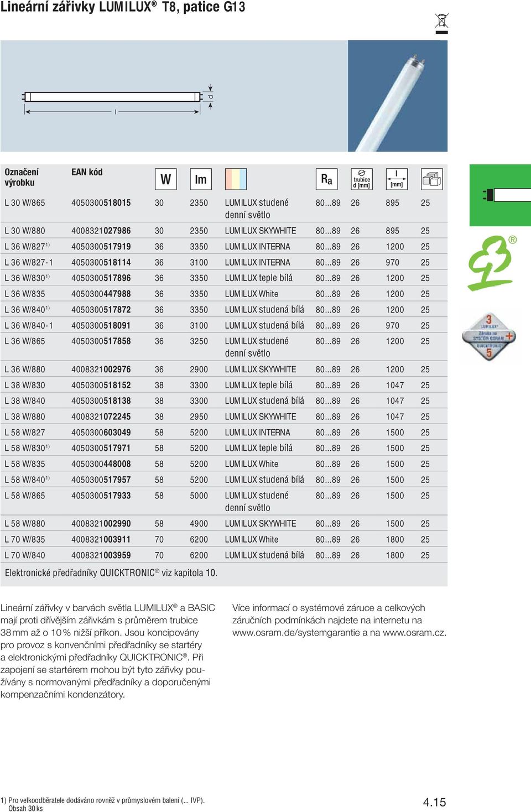Click lumen value 2900 in the L 36 W/880 row
The image size is (531, 812).
pyautogui.click(x=199, y=369)
